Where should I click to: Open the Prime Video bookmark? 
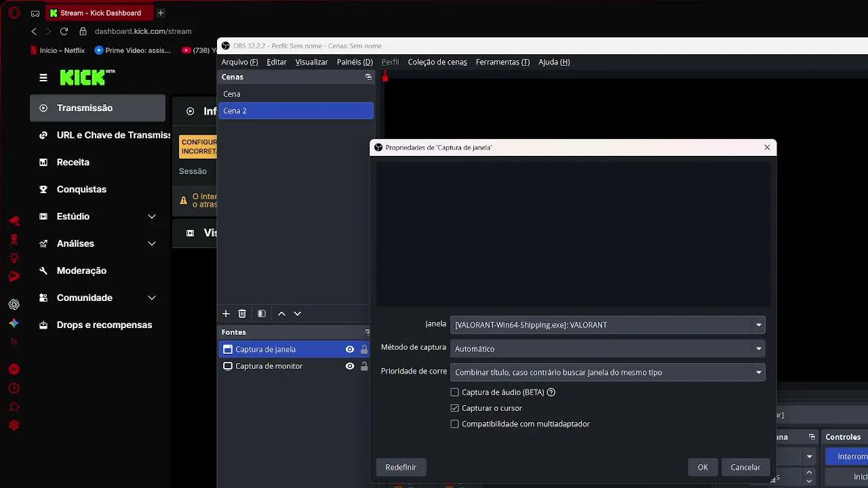click(133, 50)
